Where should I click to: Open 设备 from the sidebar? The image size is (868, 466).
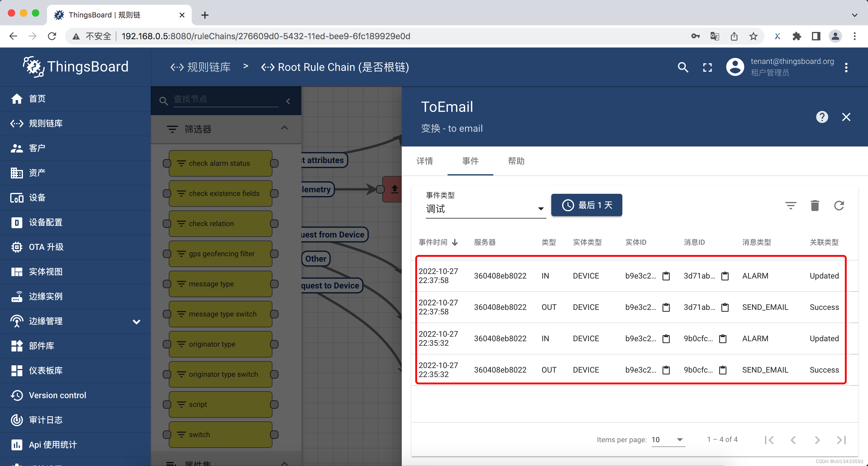click(x=38, y=197)
